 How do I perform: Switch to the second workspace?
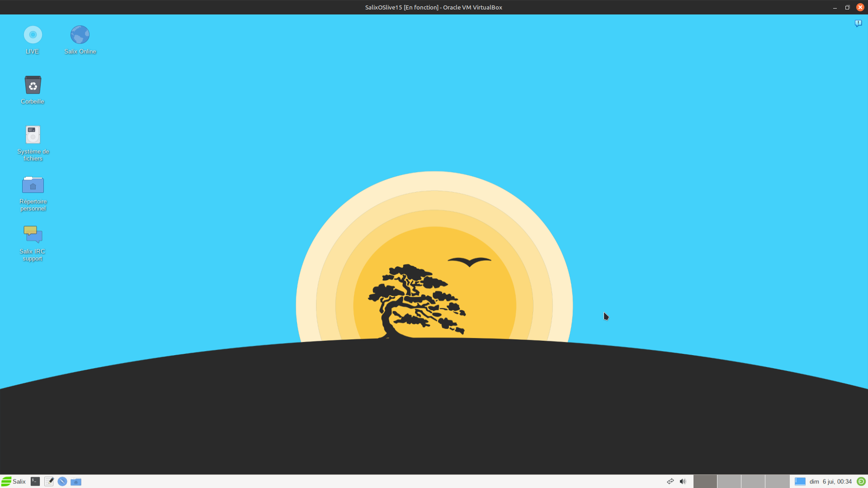coord(729,482)
